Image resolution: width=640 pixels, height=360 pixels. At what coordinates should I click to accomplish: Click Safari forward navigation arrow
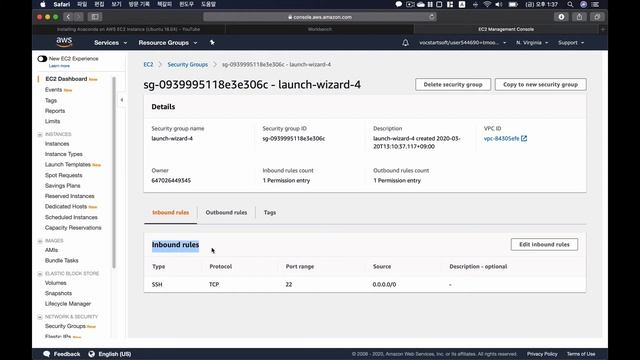coord(79,17)
